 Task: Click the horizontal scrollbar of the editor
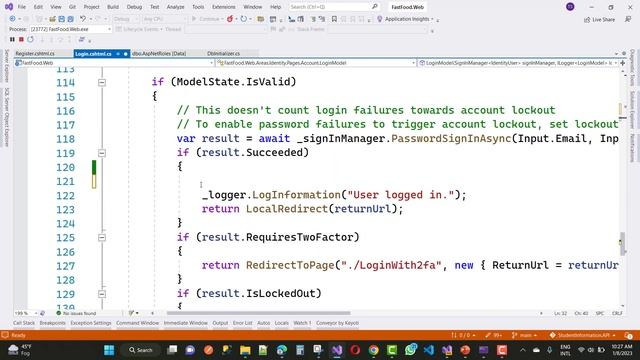click(x=258, y=313)
